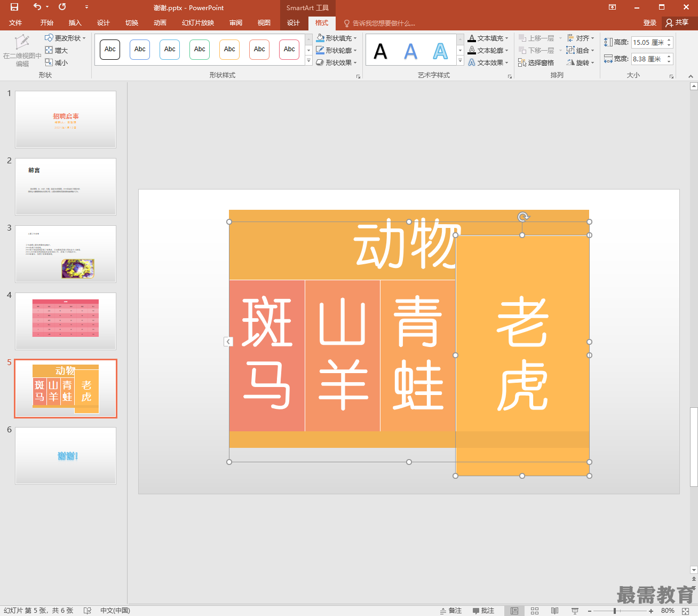Screen dimensions: 698x616
Task: Open 艺术字样式 dialog launcher
Action: pyautogui.click(x=510, y=76)
